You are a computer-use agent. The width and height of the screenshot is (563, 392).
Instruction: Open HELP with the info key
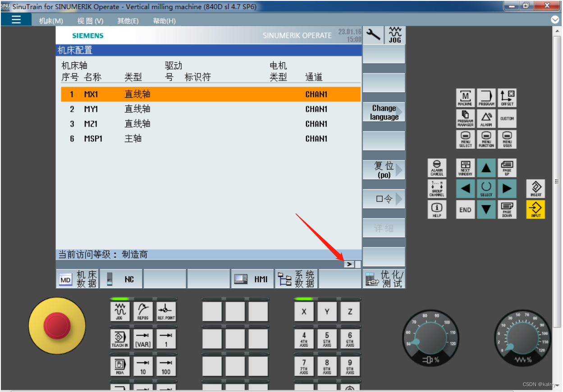[x=437, y=210]
